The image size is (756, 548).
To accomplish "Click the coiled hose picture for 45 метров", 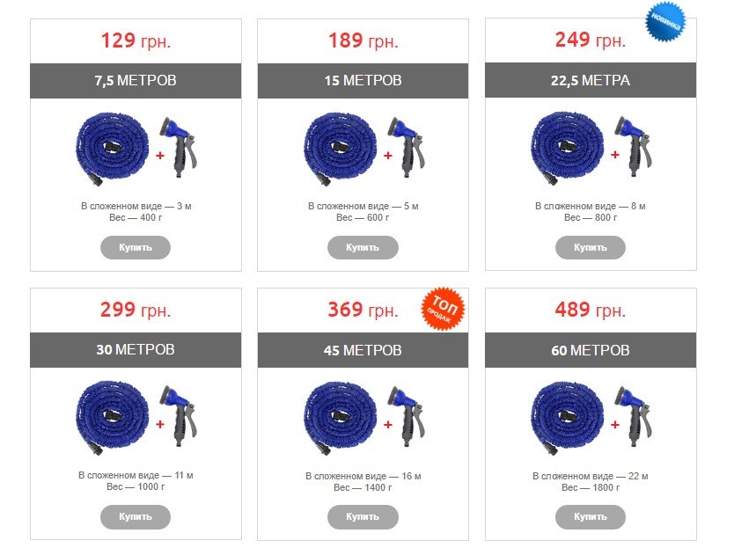I will (x=340, y=418).
